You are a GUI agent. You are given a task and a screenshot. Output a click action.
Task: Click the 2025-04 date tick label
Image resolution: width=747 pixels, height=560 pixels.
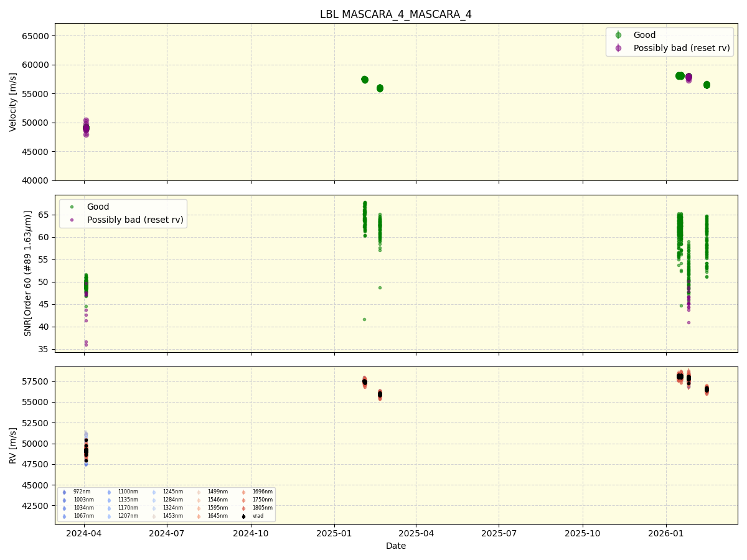pos(416,533)
